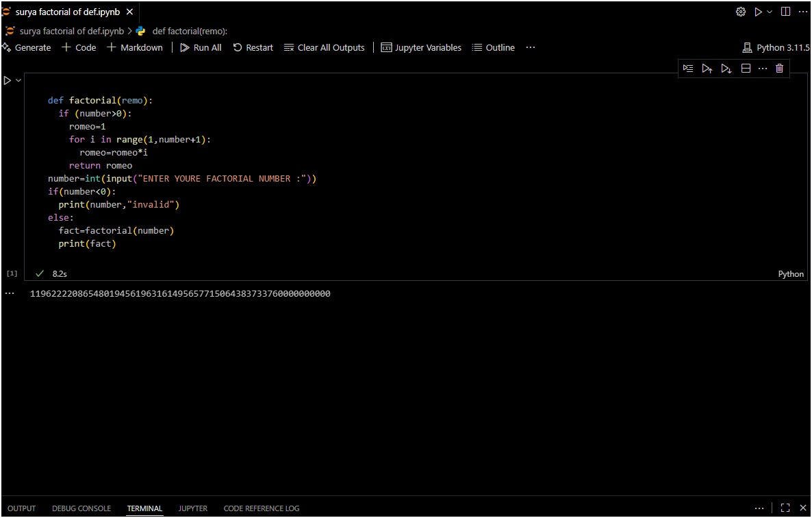Click Clear All Outputs button
The image size is (812, 518).
(324, 48)
